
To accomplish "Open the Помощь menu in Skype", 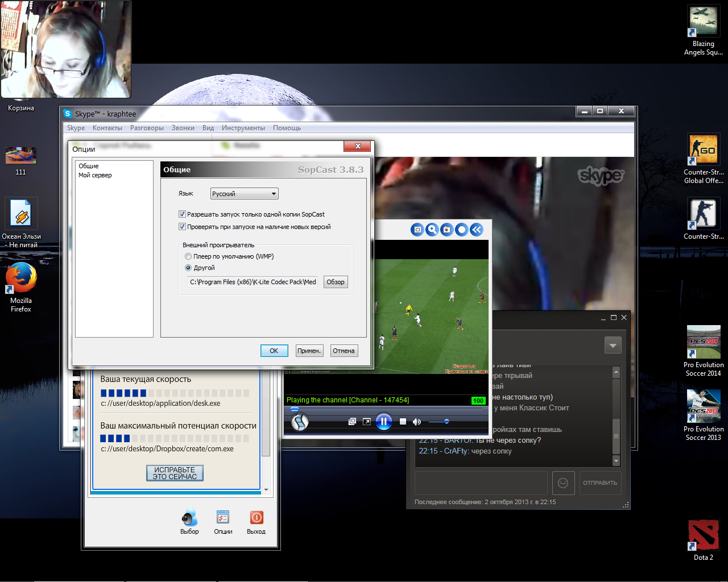I will coord(287,128).
